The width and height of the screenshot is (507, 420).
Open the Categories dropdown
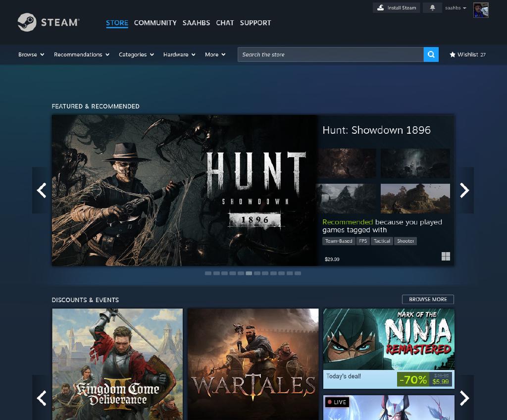[137, 54]
